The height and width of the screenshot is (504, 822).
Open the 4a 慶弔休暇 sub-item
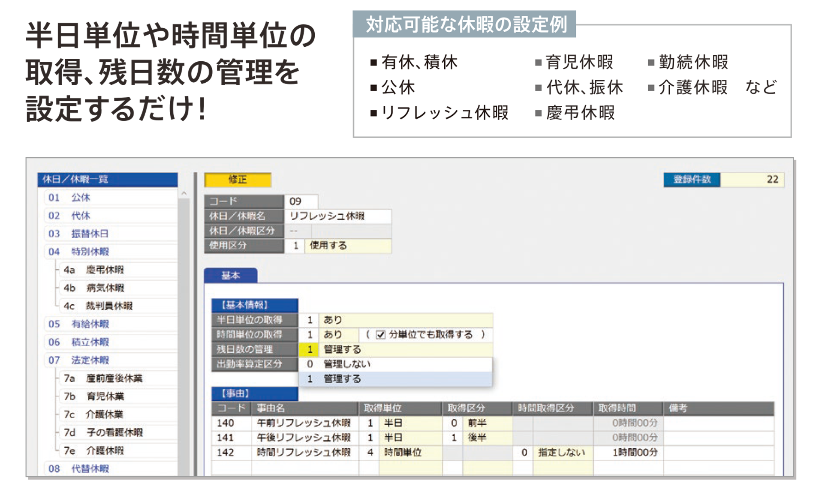tap(118, 270)
